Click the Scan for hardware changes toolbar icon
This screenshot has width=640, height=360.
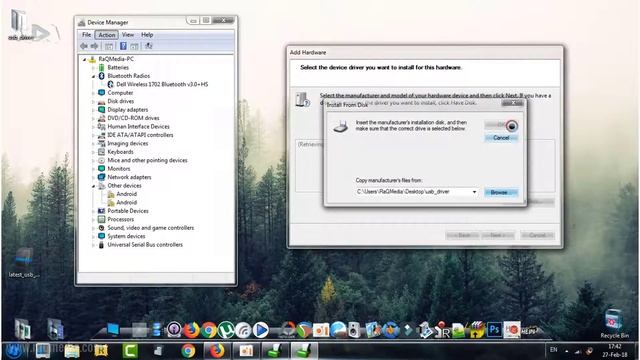(149, 46)
